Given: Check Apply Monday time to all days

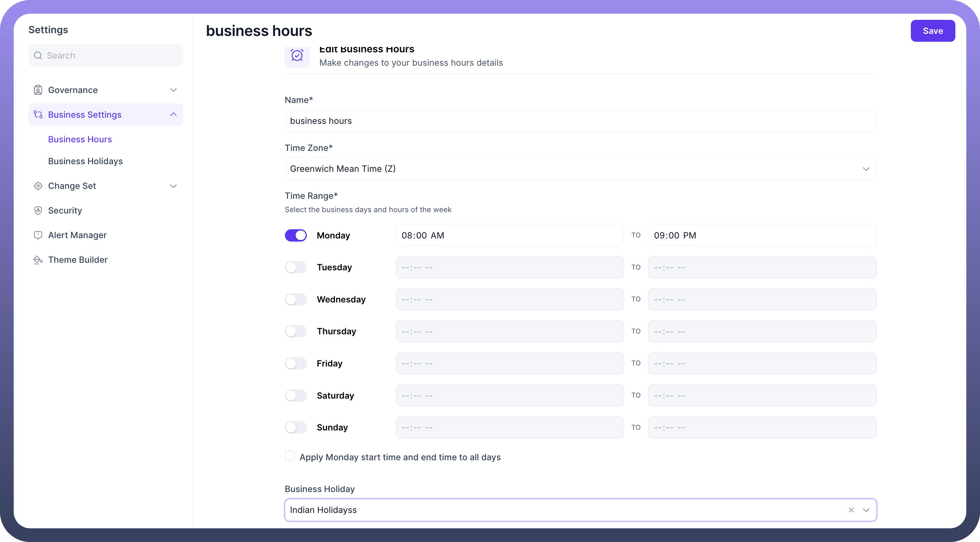Looking at the screenshot, I should (x=289, y=456).
